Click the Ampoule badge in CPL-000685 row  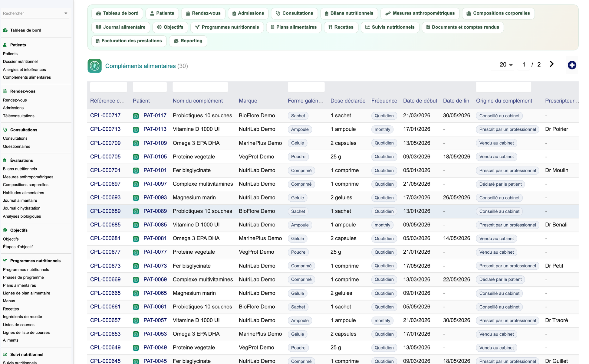[300, 225]
